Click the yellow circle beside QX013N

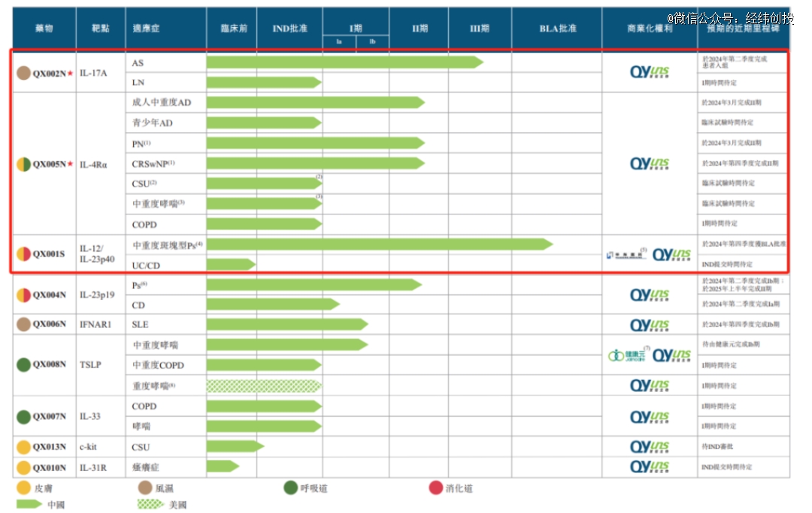23,447
